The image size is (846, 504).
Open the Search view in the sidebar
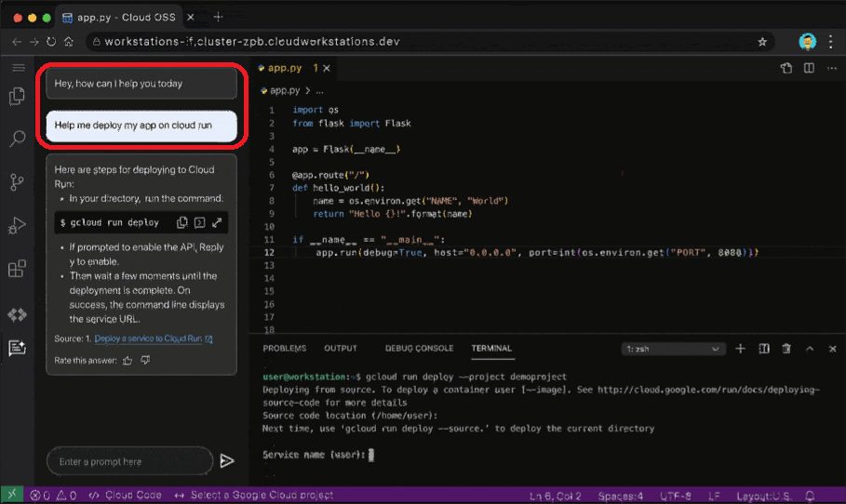click(x=18, y=139)
